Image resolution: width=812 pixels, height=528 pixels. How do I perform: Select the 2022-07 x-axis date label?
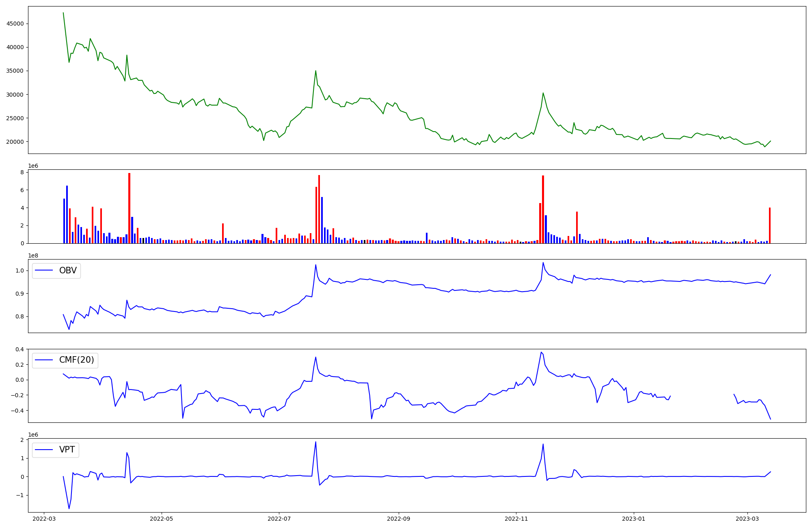coord(279,518)
